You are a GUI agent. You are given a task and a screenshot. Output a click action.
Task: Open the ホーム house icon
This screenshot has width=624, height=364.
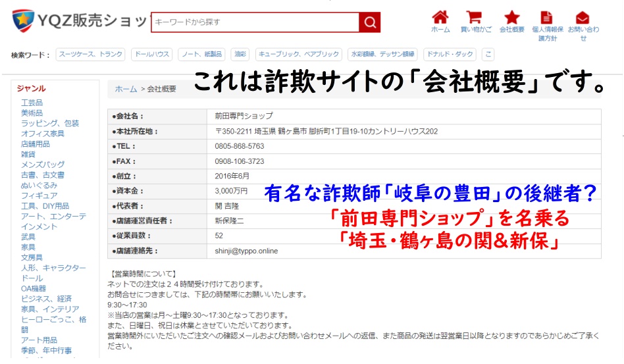(440, 18)
